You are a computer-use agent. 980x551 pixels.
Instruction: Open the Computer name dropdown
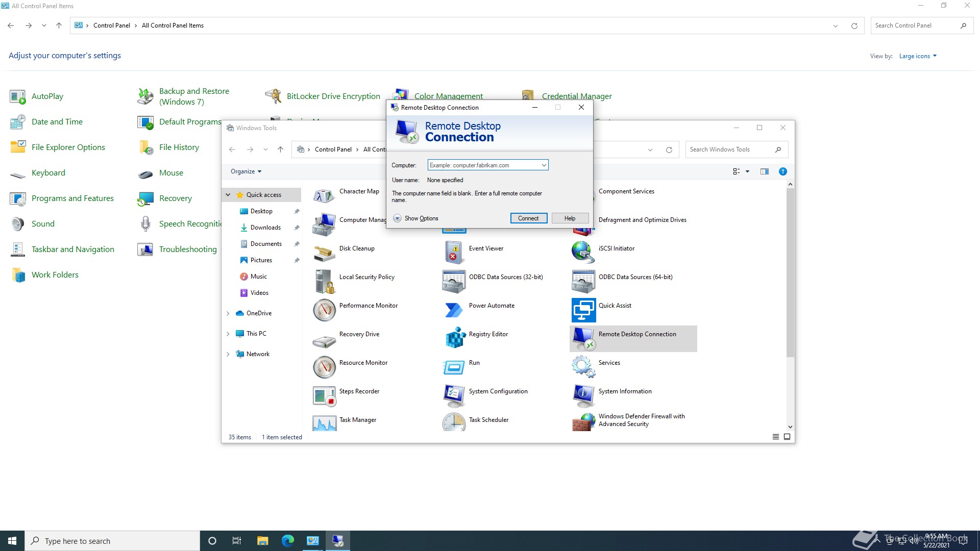click(x=544, y=165)
